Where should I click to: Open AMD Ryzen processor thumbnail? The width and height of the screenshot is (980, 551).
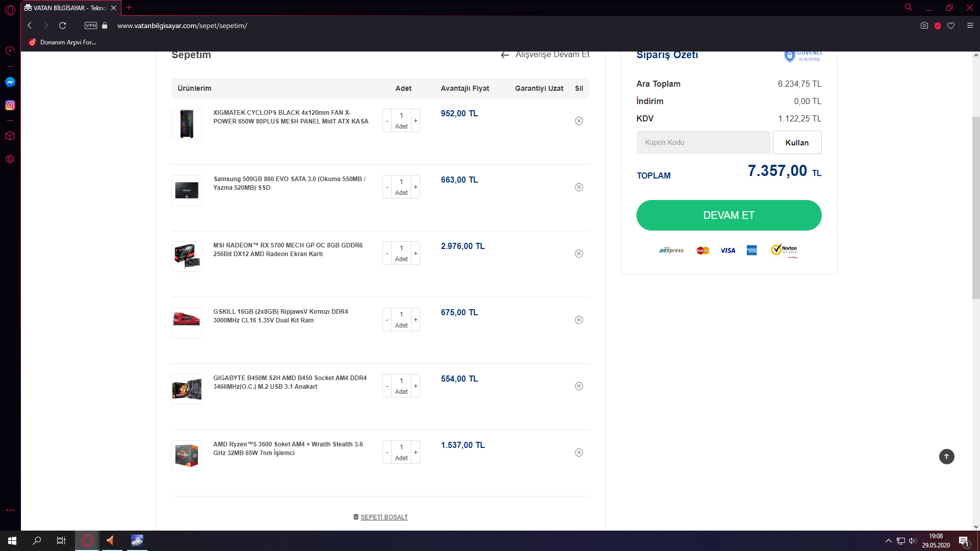point(187,456)
